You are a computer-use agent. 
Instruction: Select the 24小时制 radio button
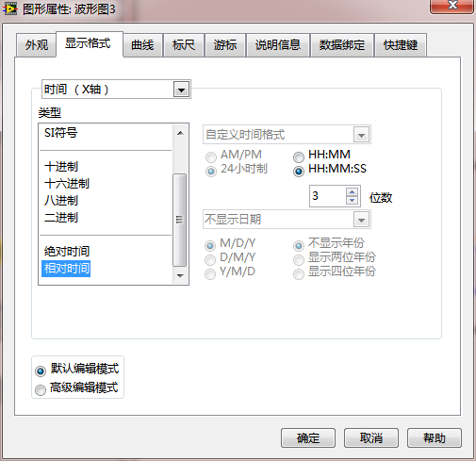coord(211,172)
